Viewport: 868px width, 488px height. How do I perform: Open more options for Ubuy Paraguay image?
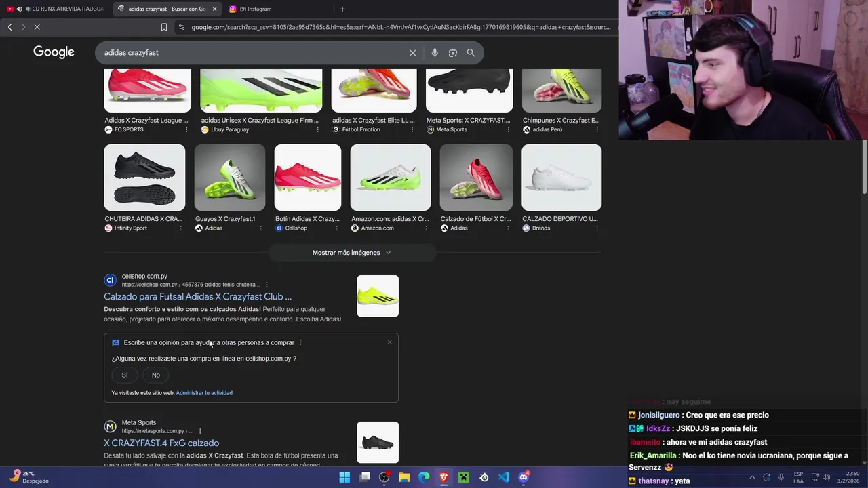[x=317, y=129]
